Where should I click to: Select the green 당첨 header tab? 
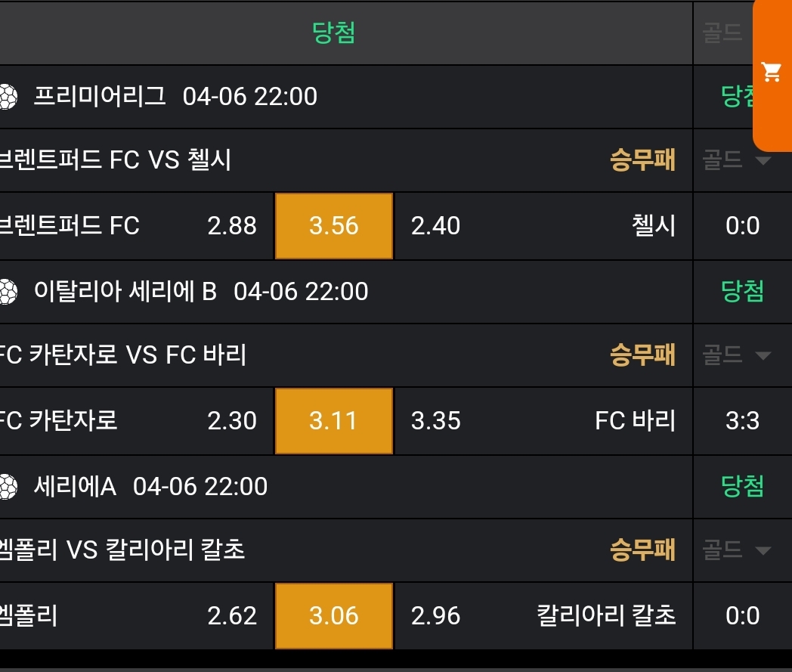pyautogui.click(x=334, y=33)
